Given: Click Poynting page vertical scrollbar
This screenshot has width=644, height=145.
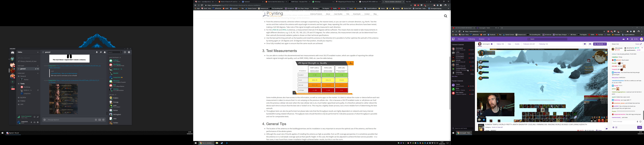Looking at the screenshot, I should (x=450, y=83).
